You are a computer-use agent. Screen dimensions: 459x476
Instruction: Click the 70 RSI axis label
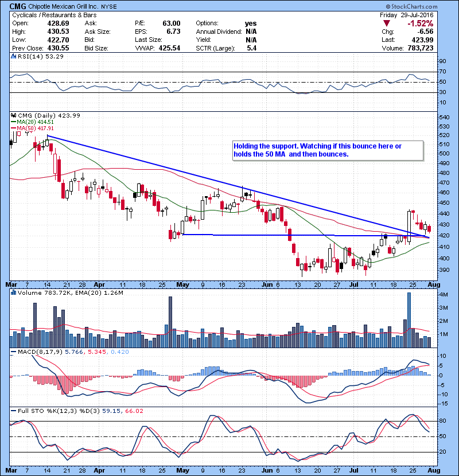[442, 72]
